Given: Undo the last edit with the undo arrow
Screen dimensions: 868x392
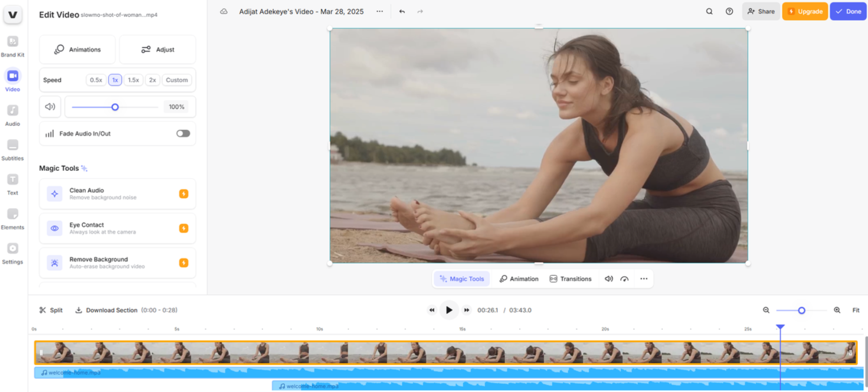Looking at the screenshot, I should pyautogui.click(x=401, y=11).
